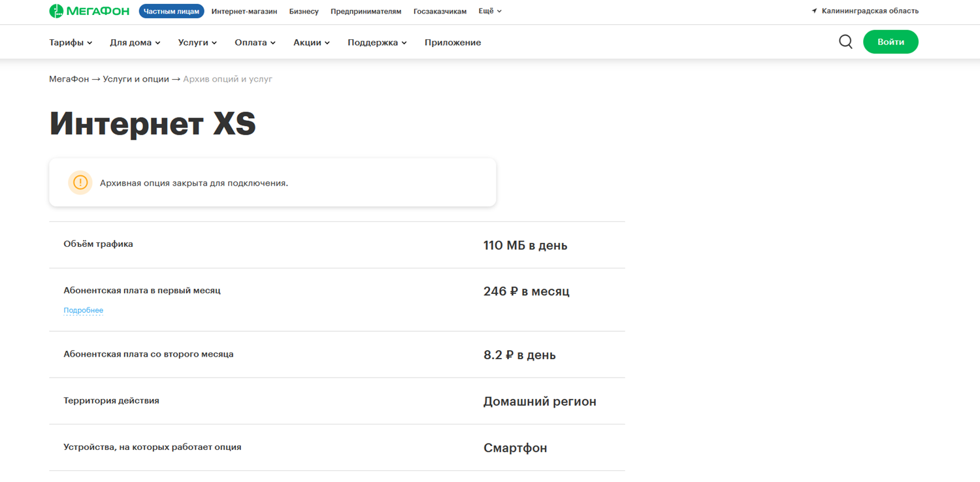
Task: Click the text Архивная опция закрыта для подключения
Action: (x=194, y=183)
